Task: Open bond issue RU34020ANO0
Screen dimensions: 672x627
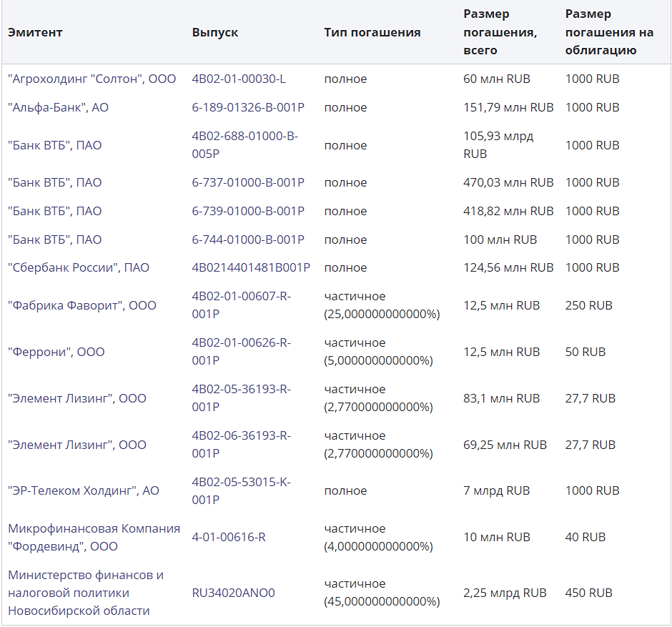Action: point(233,593)
